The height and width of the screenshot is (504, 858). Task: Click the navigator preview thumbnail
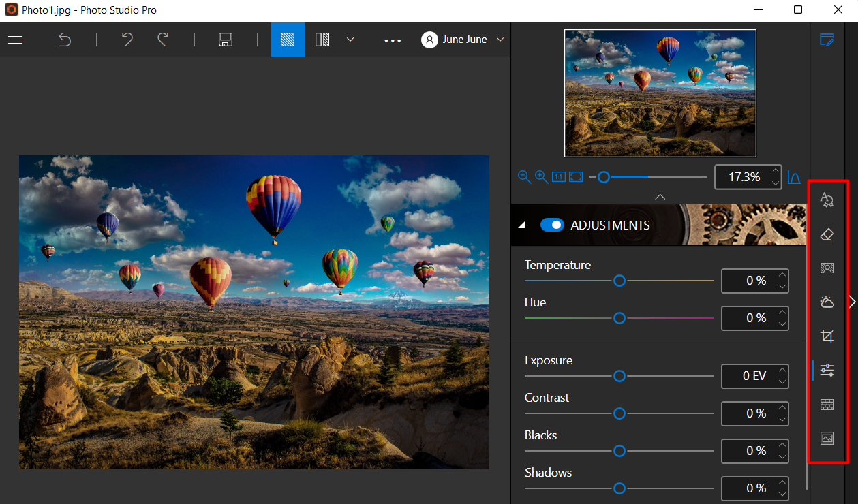(x=660, y=93)
